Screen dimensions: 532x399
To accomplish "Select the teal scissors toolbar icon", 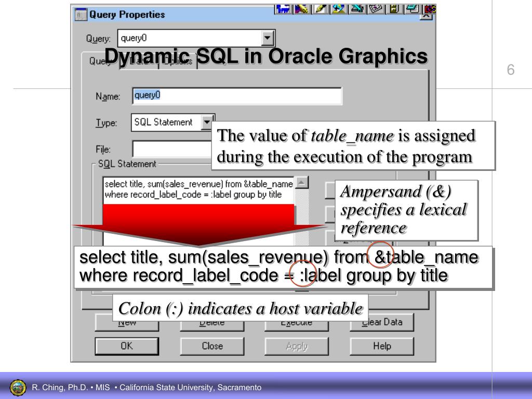I will [x=356, y=9].
